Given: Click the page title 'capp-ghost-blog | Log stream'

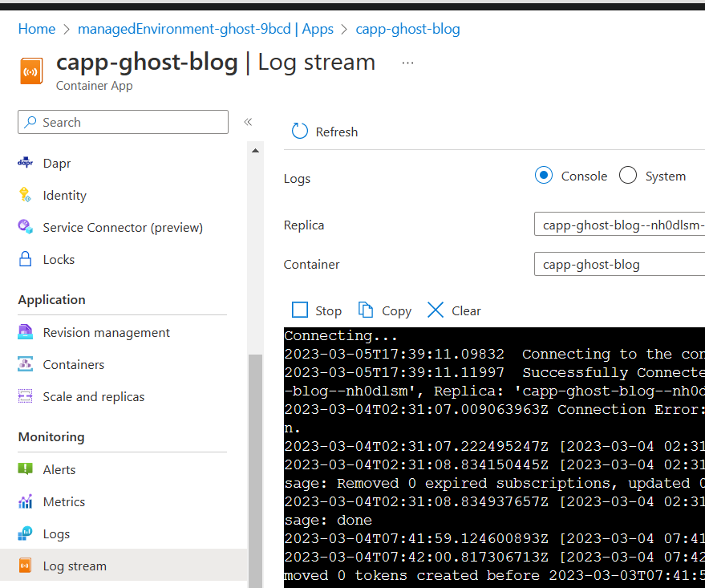Looking at the screenshot, I should click(x=216, y=62).
